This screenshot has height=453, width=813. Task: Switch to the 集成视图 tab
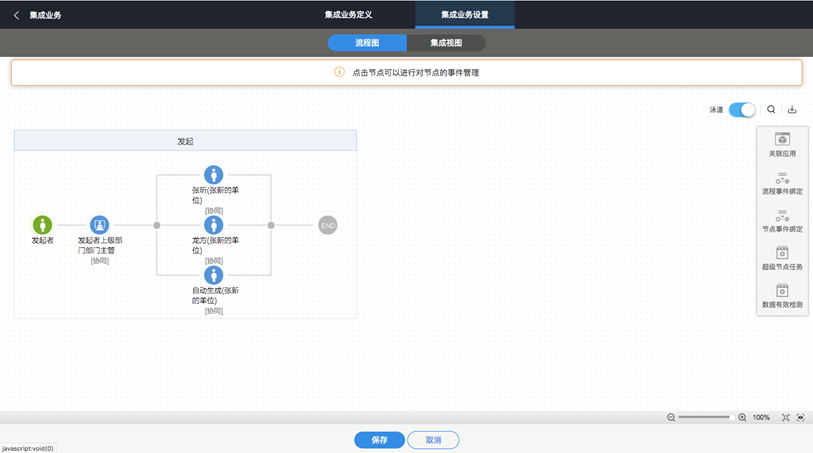pyautogui.click(x=446, y=43)
